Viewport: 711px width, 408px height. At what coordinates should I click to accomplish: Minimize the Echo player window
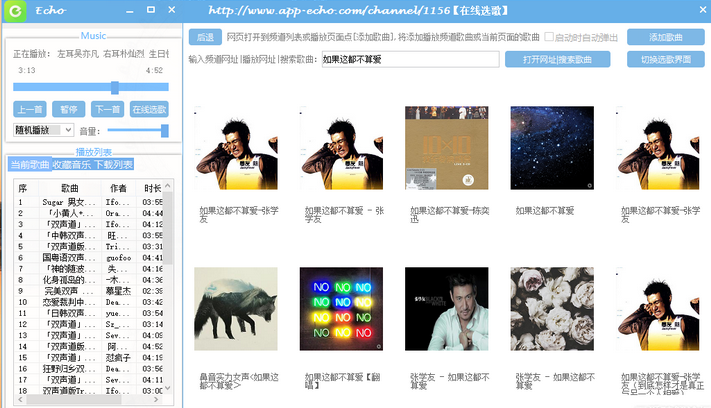[130, 10]
